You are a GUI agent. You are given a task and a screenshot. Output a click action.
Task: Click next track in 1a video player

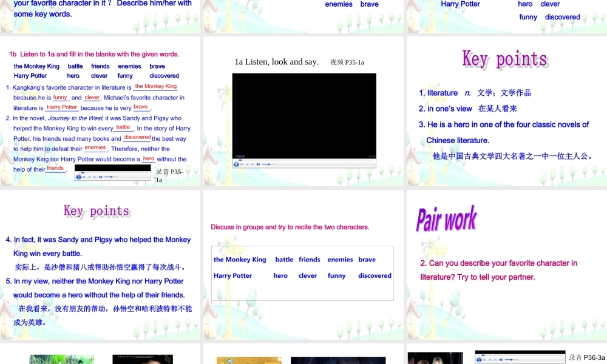point(253,164)
